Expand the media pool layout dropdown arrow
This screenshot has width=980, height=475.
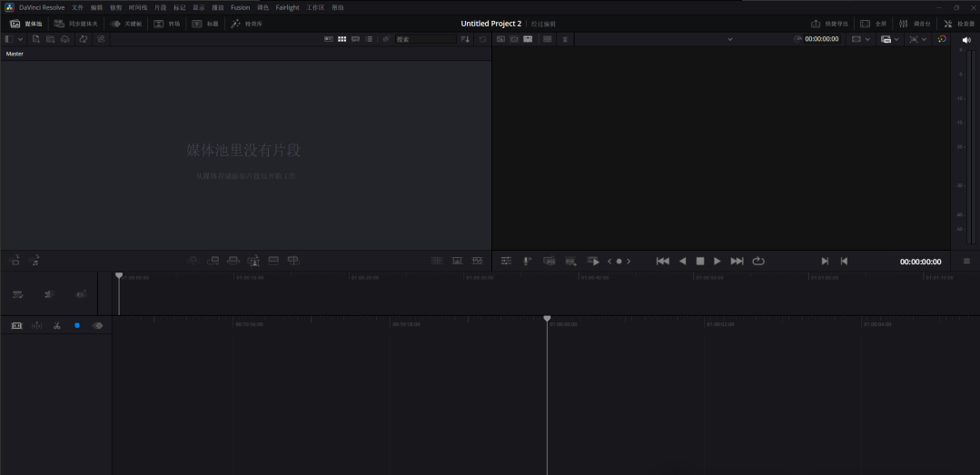(x=22, y=39)
